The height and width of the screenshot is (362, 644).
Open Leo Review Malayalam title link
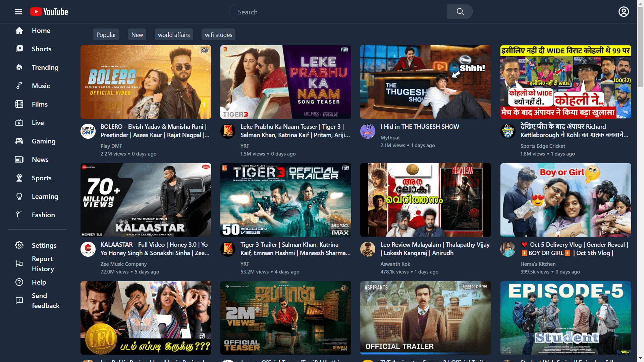pyautogui.click(x=435, y=249)
